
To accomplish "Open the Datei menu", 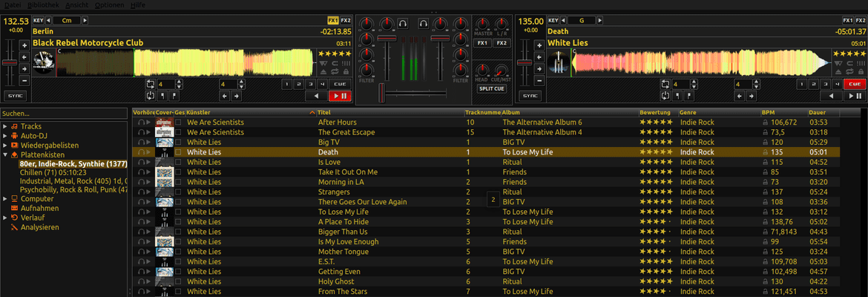I will click(12, 4).
